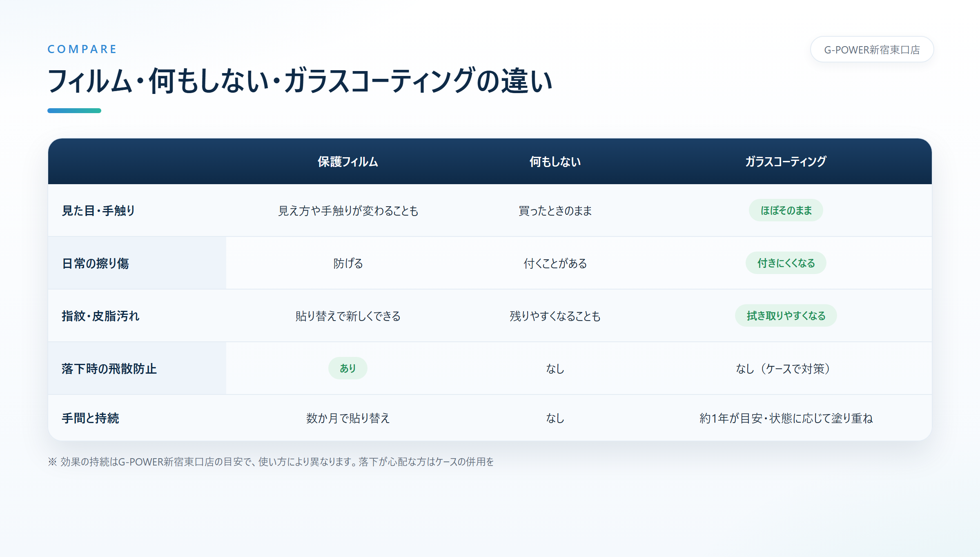The width and height of the screenshot is (980, 557).
Task: Click the green あり pill
Action: click(348, 368)
